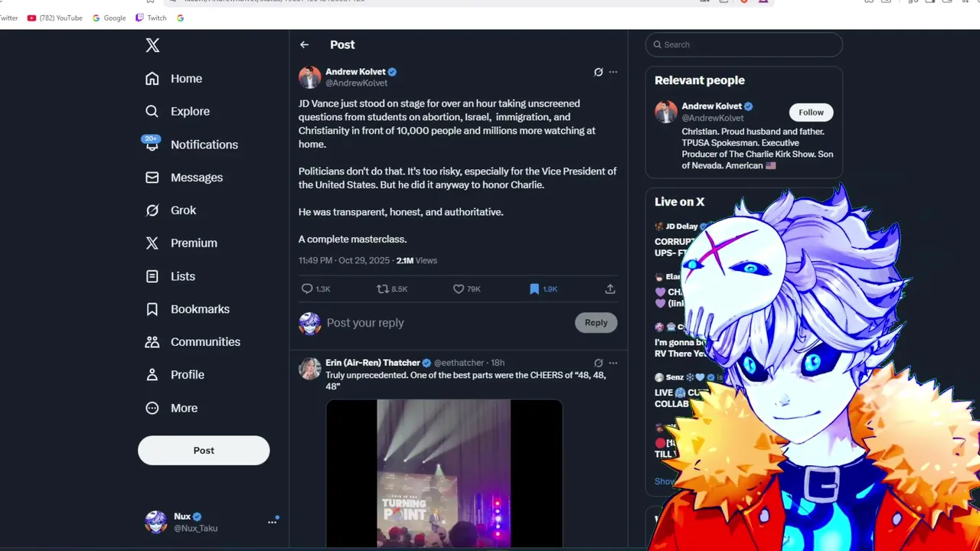Click the Nux account avatar
The width and height of the screenshot is (980, 551).
coord(156,522)
